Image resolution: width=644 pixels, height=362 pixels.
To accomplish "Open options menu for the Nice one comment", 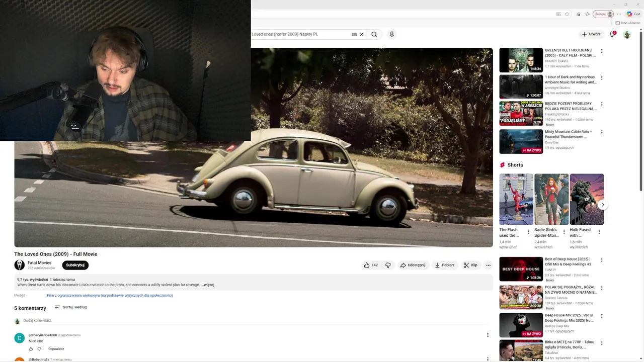I will 487,335.
